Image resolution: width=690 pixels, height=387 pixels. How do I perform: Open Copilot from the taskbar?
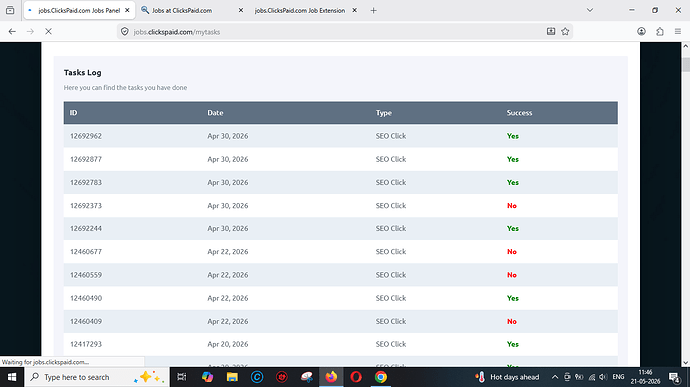207,377
